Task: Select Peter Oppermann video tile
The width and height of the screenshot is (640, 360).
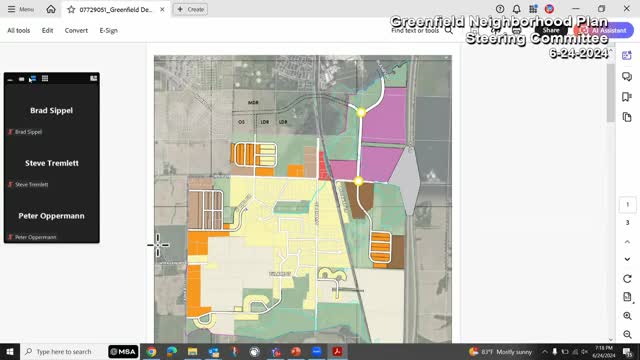Action: point(51,216)
